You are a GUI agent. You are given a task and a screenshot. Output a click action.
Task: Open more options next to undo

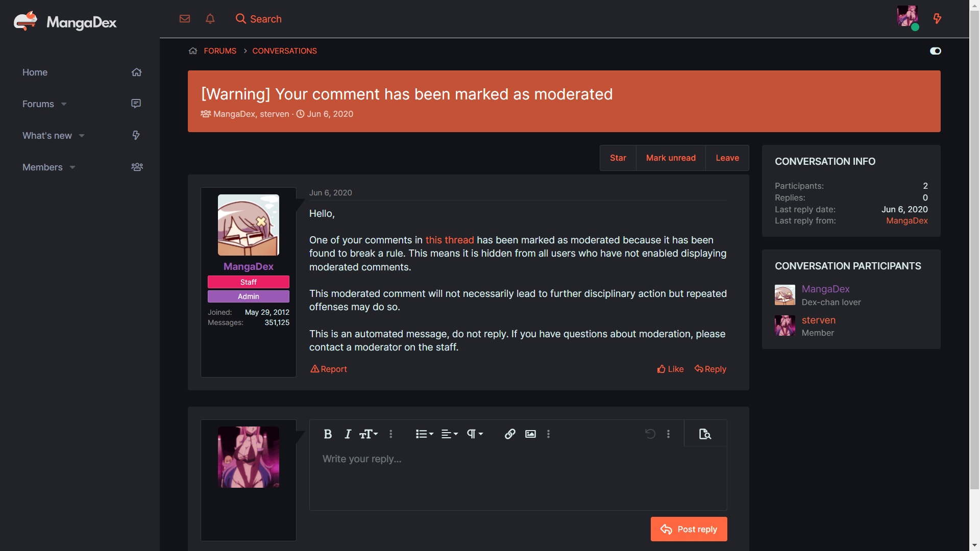[x=668, y=434]
